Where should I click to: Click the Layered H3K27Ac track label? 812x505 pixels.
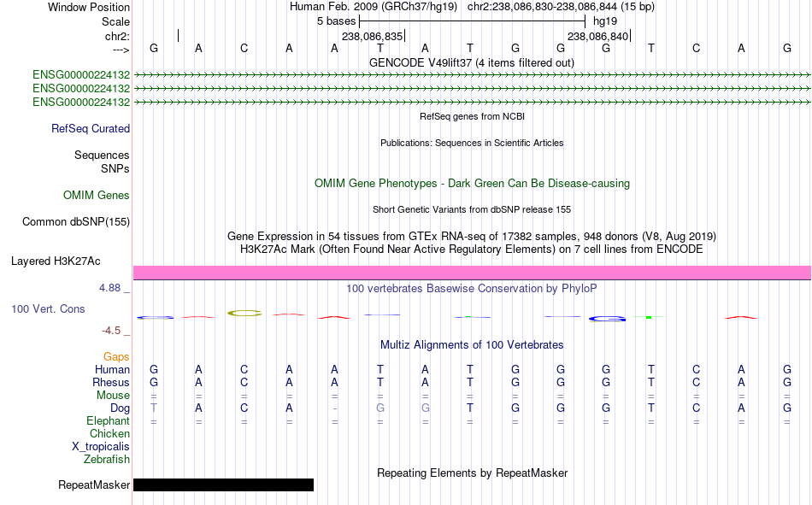click(x=56, y=261)
